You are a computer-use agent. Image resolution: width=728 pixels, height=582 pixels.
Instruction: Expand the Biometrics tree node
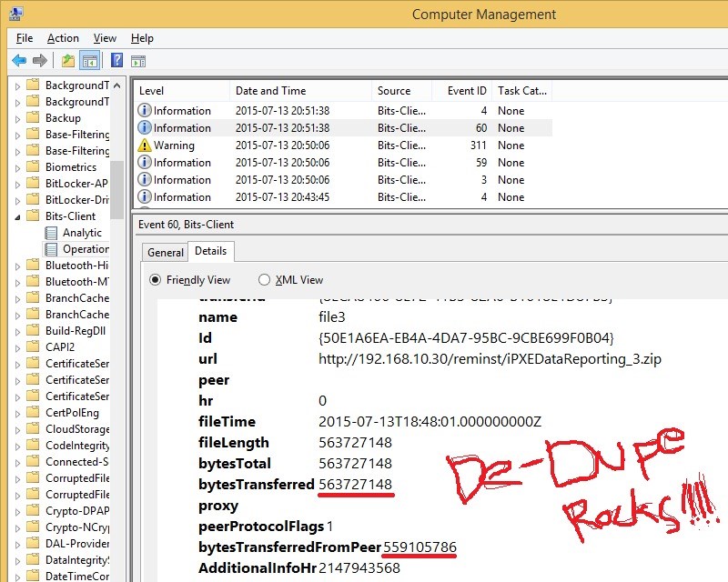pyautogui.click(x=18, y=166)
